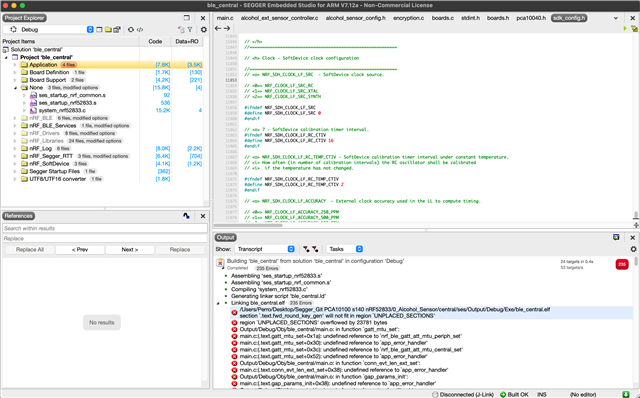Select the sdk_config.h tab

click(569, 18)
